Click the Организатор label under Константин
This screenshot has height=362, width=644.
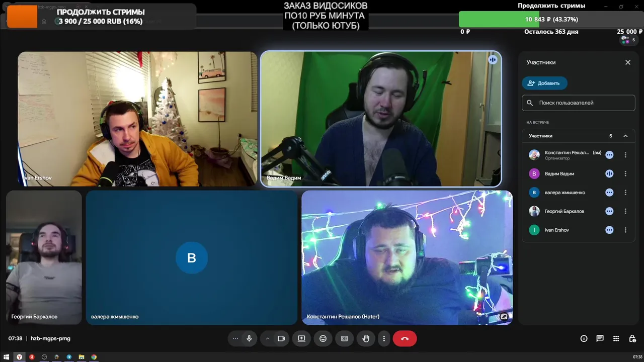557,158
